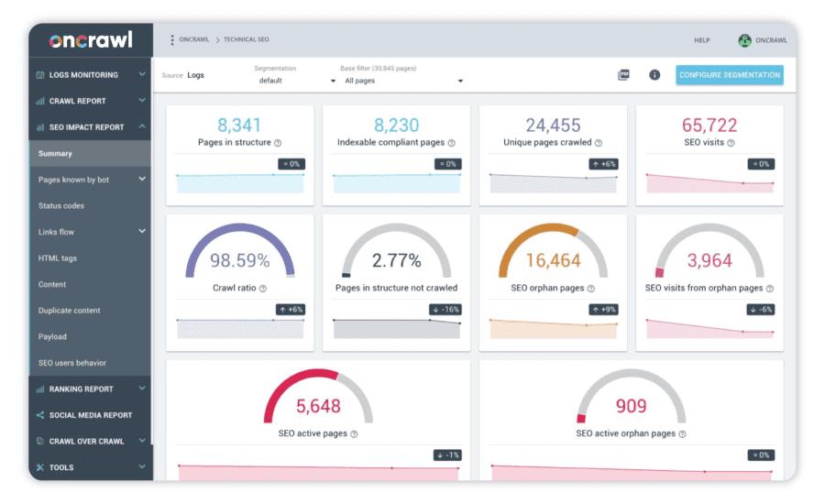Screen dimensions: 825x504
Task: Open the Segmentation default dropdown
Action: click(x=296, y=81)
